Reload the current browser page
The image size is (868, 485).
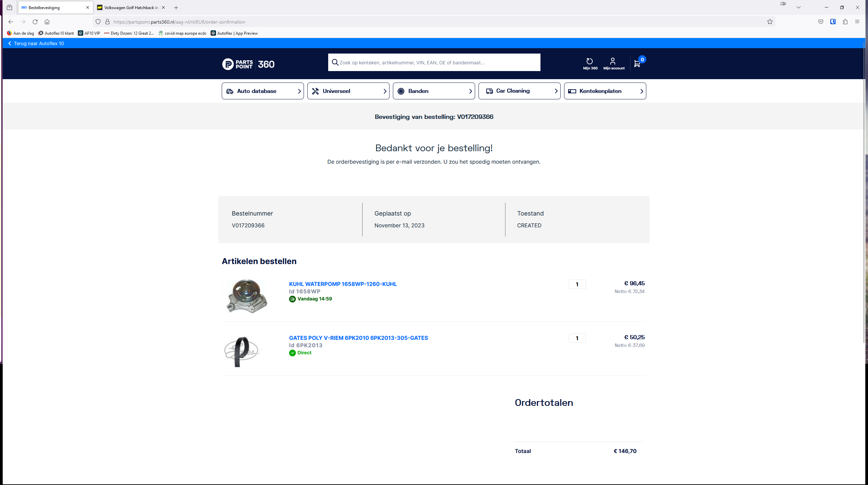pos(35,22)
